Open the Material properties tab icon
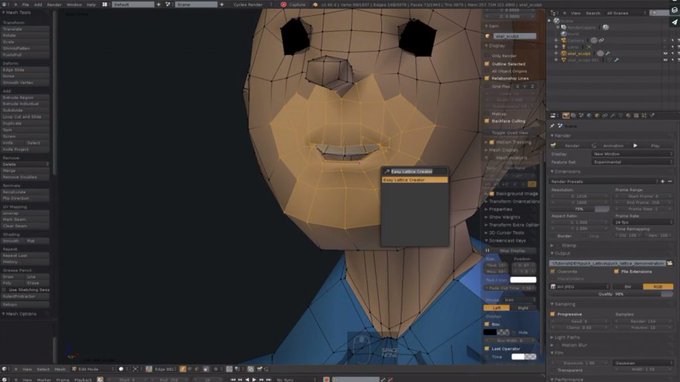Viewport: 680px width, 382px height. coord(628,116)
